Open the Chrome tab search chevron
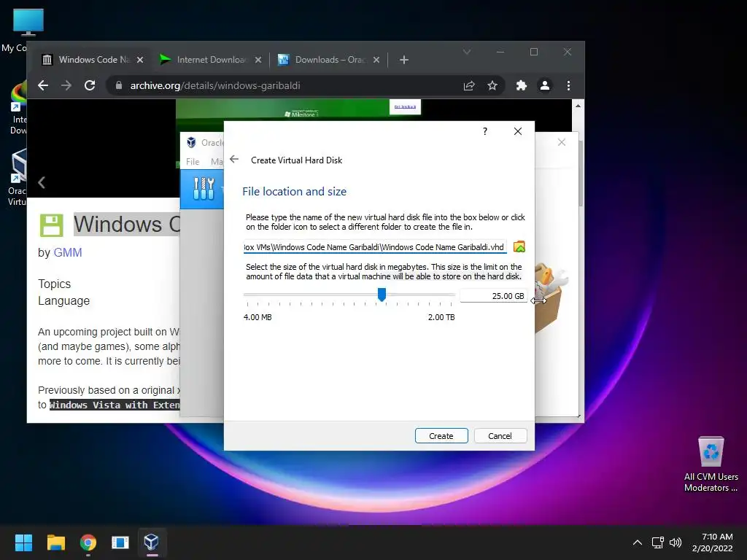The height and width of the screenshot is (560, 747). coord(467,52)
